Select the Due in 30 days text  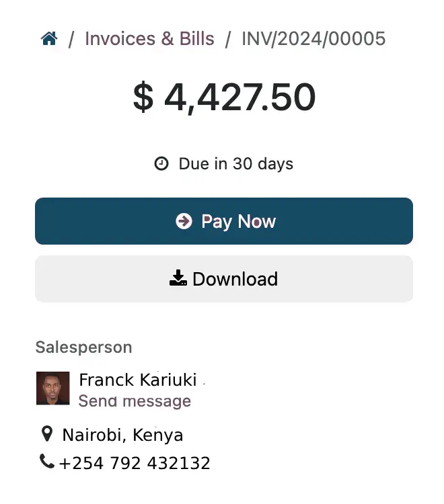235,163
